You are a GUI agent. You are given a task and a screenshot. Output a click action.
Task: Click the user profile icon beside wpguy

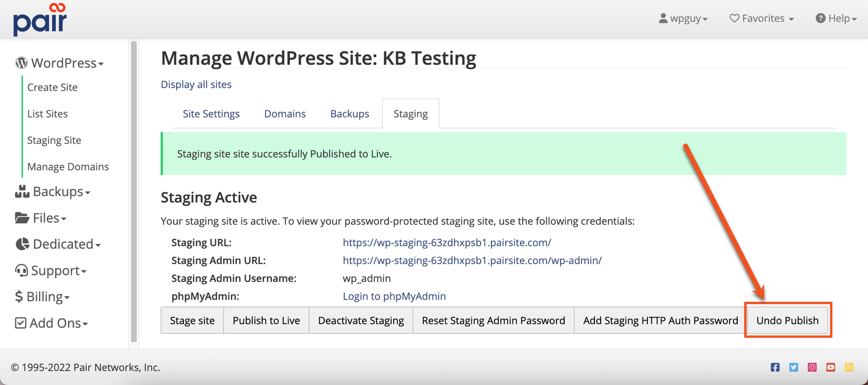[663, 18]
